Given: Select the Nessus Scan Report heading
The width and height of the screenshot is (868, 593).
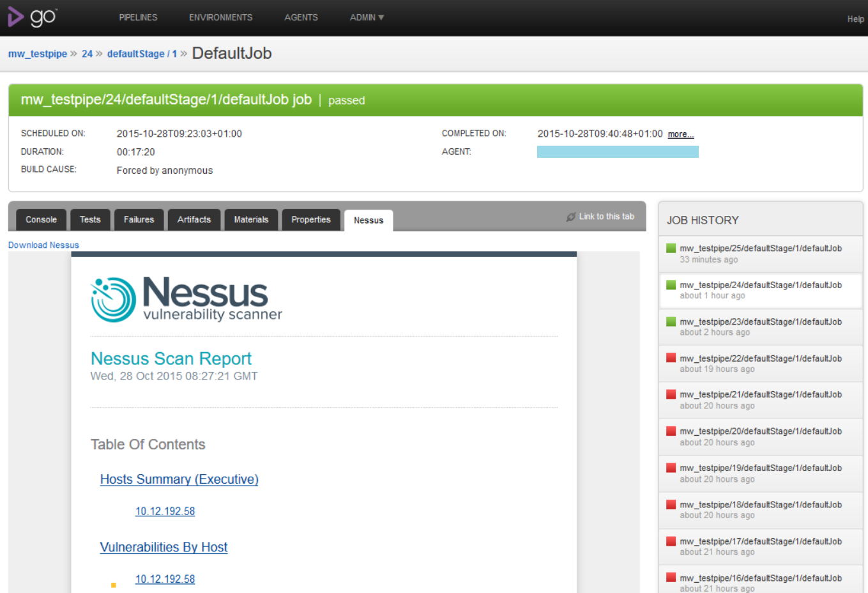Looking at the screenshot, I should click(x=171, y=358).
